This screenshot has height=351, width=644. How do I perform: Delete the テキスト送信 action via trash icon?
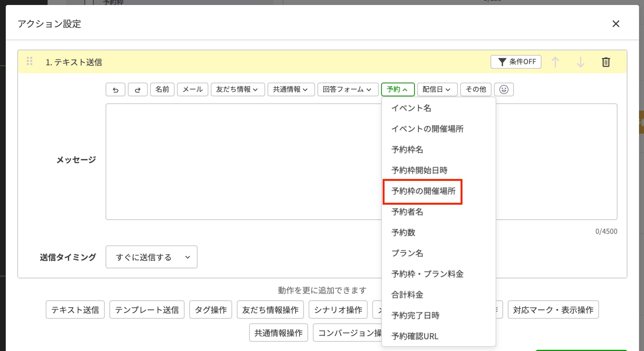[606, 62]
